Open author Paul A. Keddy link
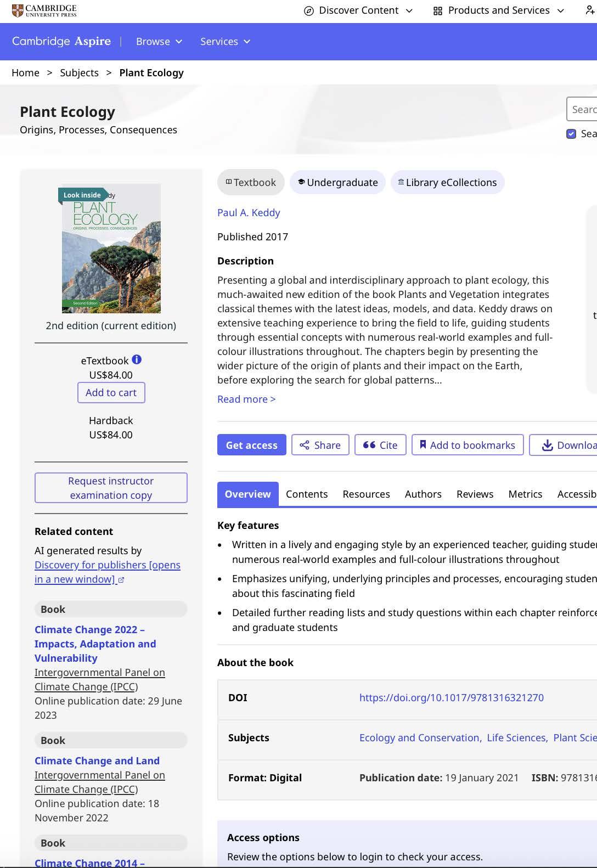597x868 pixels. [249, 213]
